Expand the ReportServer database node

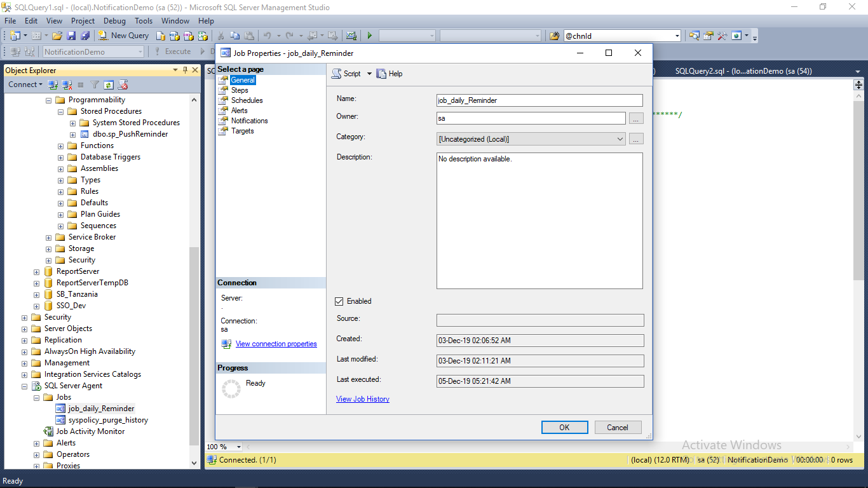click(37, 272)
